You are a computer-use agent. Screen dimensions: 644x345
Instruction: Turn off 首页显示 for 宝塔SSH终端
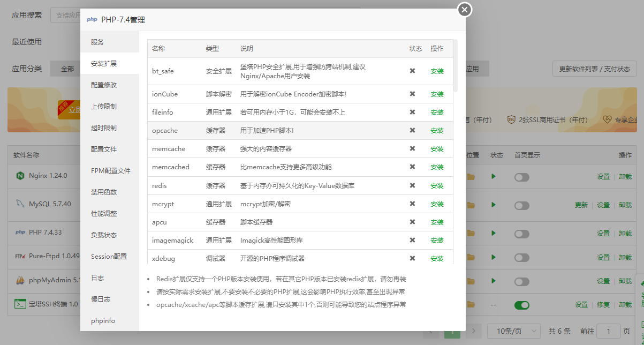[521, 305]
